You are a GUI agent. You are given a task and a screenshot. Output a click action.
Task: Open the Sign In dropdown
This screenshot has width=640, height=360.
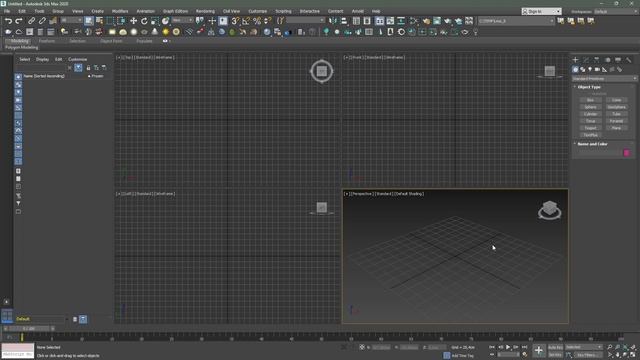pyautogui.click(x=542, y=11)
